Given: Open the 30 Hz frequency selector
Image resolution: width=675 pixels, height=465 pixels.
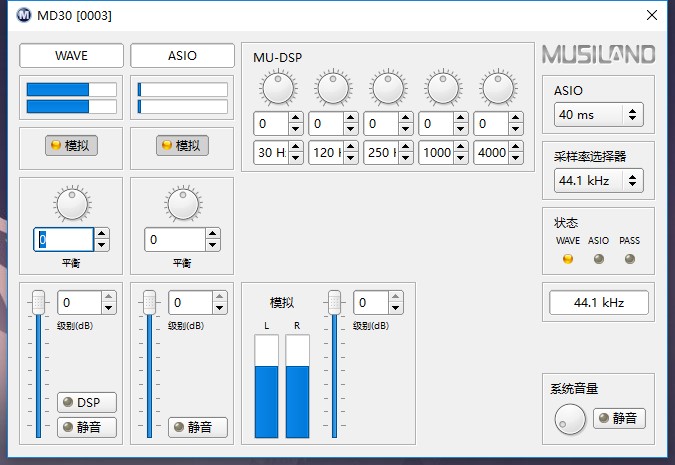Looking at the screenshot, I should tap(278, 153).
